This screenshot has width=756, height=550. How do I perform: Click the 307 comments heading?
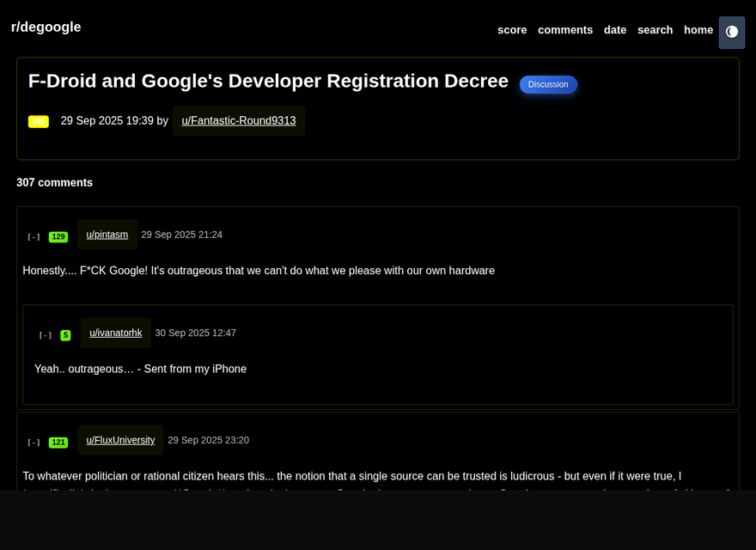[x=54, y=182]
